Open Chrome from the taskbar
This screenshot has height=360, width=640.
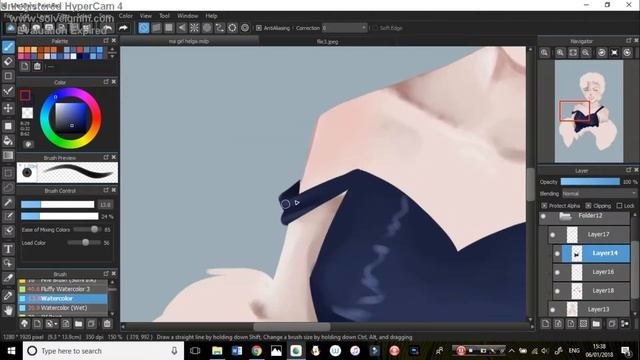tap(256, 351)
